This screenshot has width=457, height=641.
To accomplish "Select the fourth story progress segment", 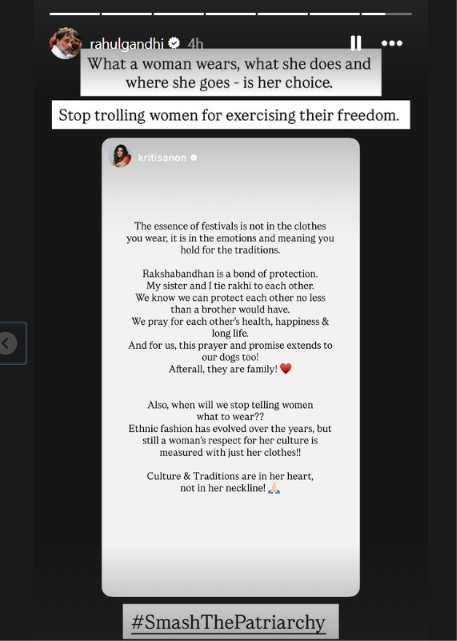I will tap(231, 14).
